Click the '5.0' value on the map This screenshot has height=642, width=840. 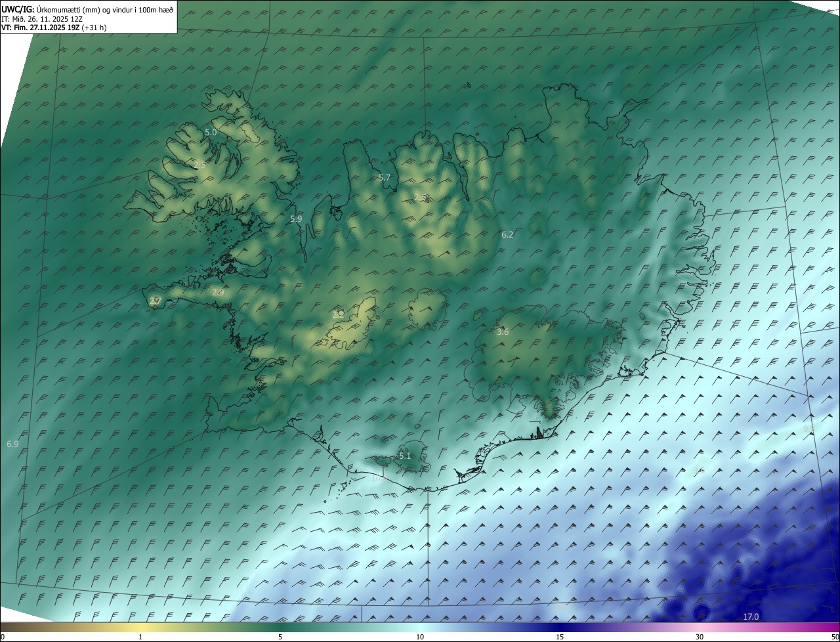[211, 132]
